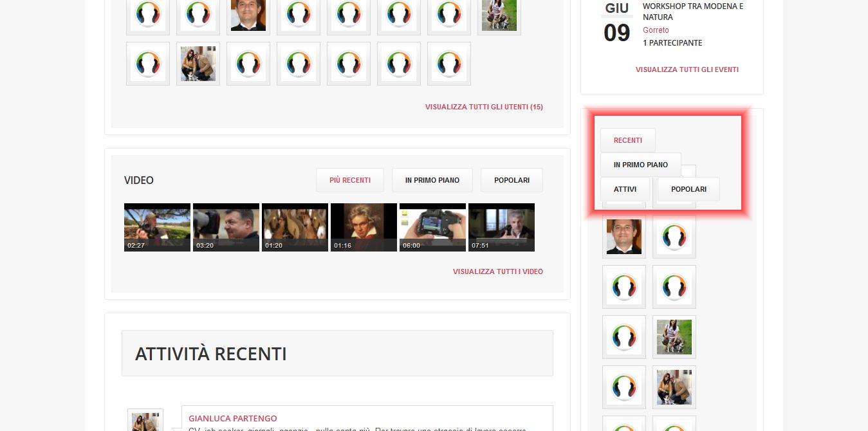
Task: Open default avatar beside standing woman in sidebar
Action: point(624,337)
